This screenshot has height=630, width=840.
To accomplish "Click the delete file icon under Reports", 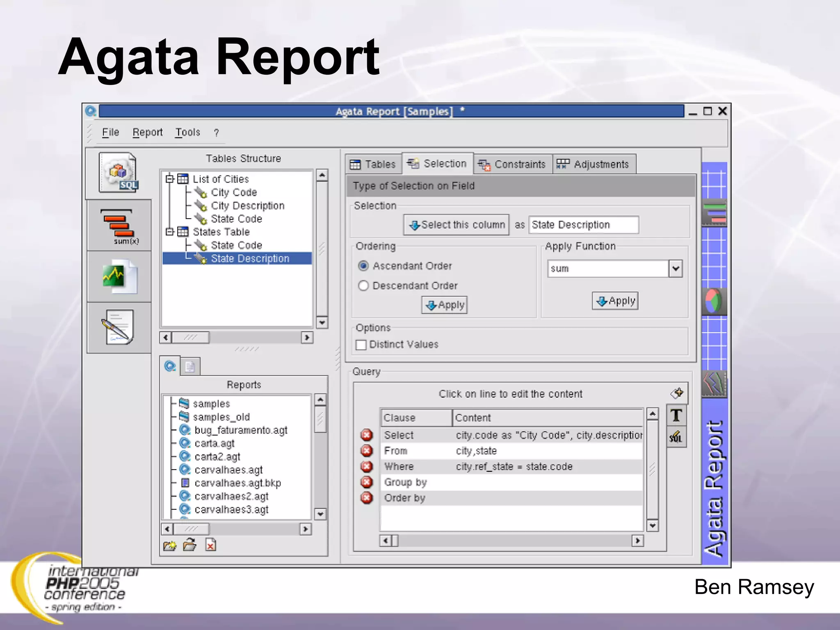I will [x=210, y=545].
